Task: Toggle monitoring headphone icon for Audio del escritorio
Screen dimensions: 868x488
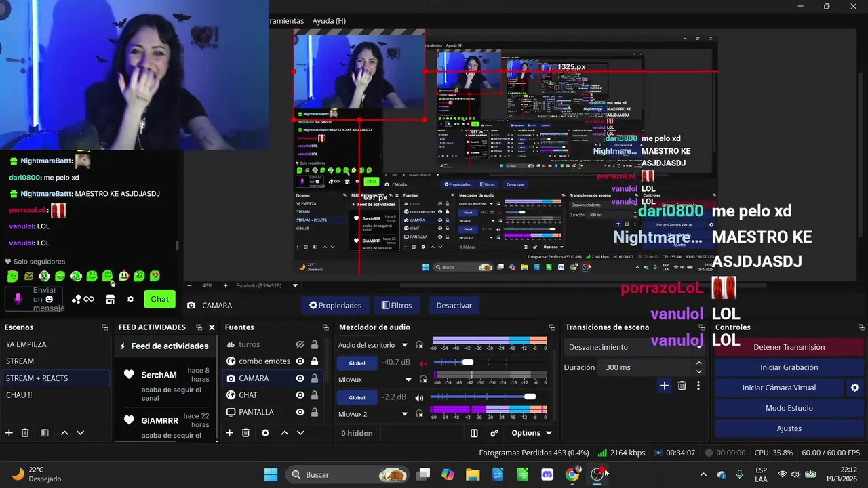Action: coord(419,345)
